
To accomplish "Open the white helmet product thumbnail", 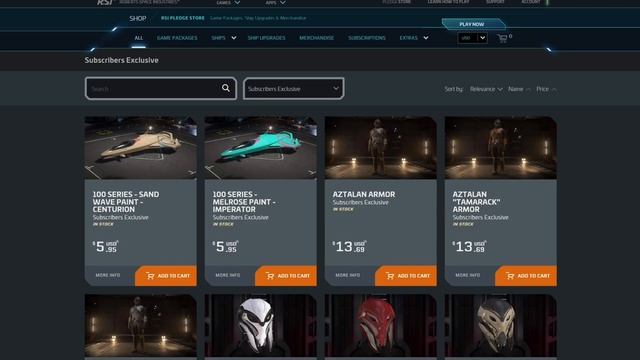I will pos(260,326).
